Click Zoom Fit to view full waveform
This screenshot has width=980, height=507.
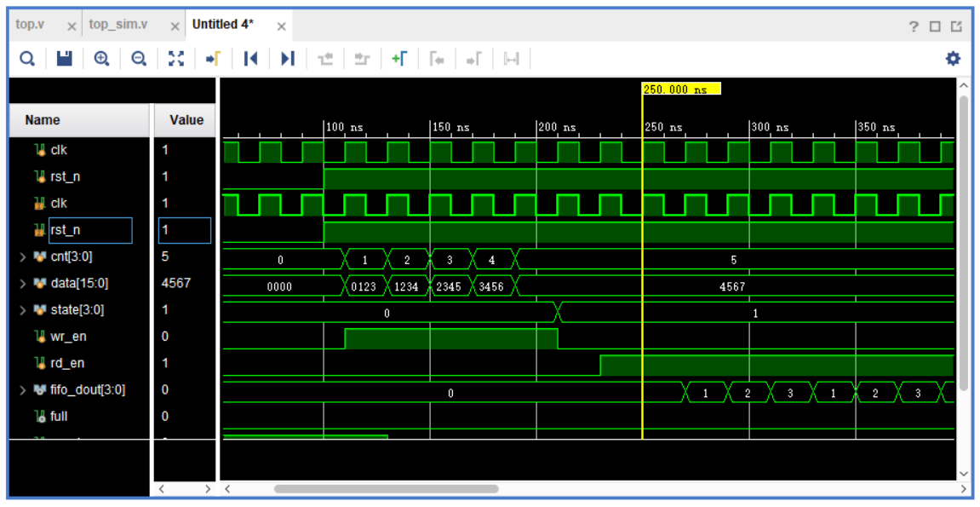pyautogui.click(x=175, y=58)
